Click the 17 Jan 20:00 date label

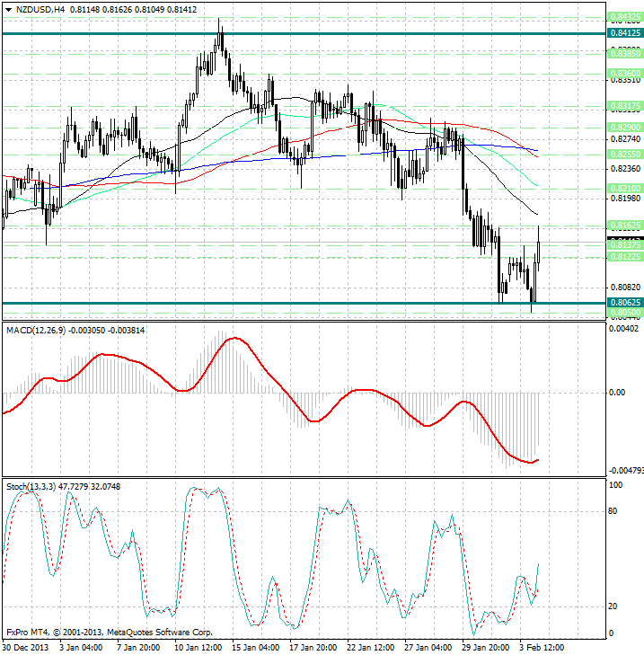313,648
